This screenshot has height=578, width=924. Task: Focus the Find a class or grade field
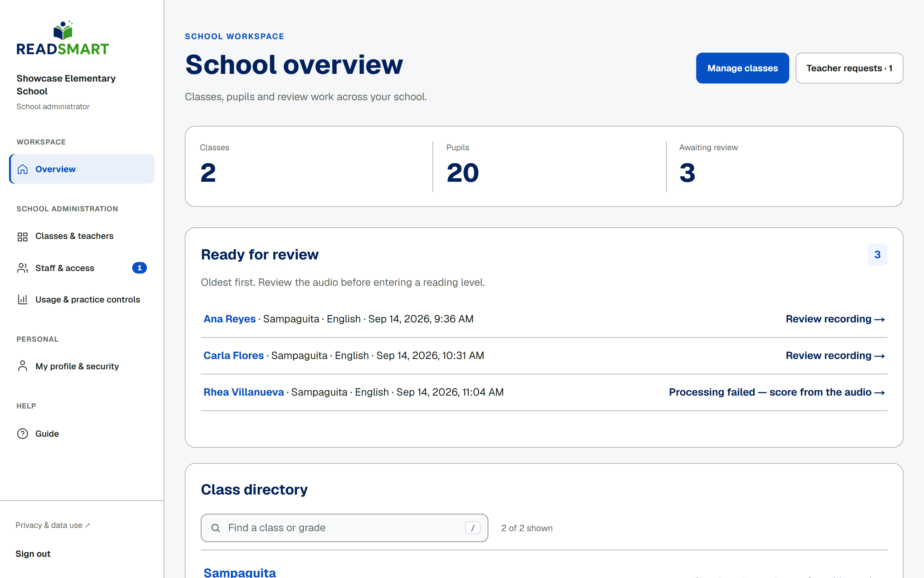point(344,528)
